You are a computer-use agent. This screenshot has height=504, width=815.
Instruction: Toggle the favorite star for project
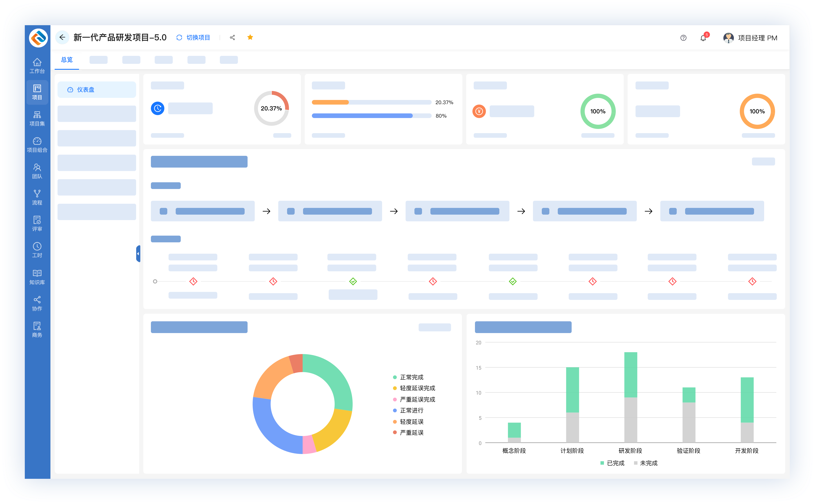[250, 37]
